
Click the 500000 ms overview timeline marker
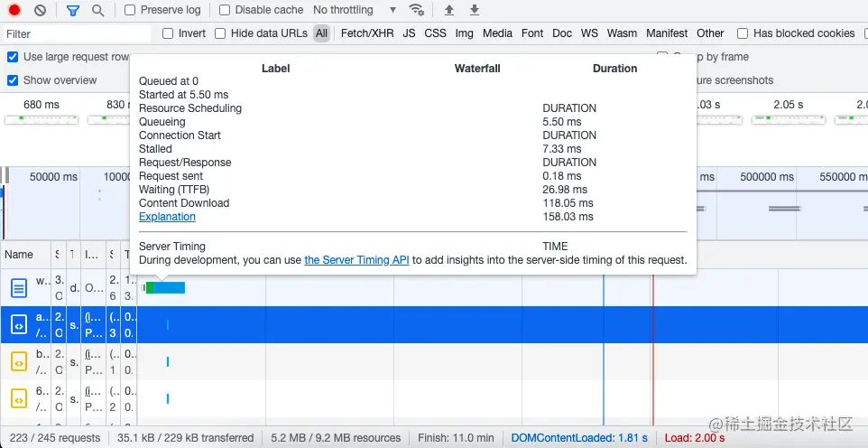point(767,177)
